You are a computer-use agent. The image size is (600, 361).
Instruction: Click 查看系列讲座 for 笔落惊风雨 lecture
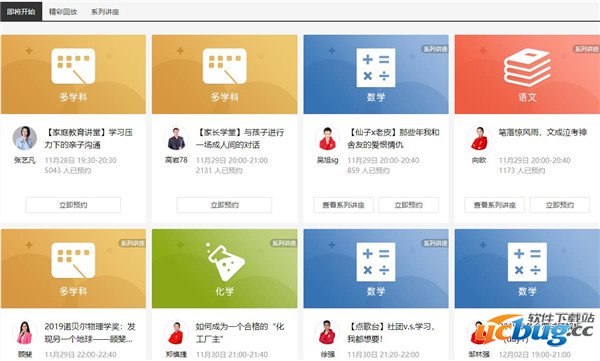coord(494,205)
